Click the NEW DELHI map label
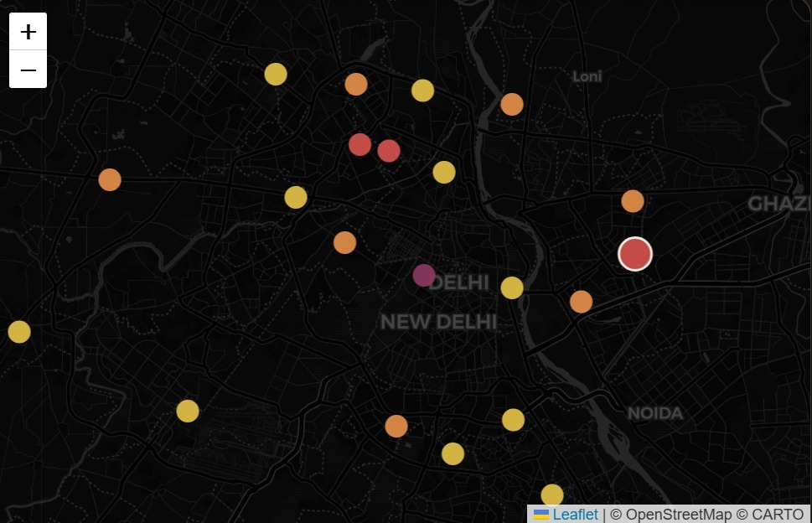Image resolution: width=812 pixels, height=523 pixels. pos(438,322)
